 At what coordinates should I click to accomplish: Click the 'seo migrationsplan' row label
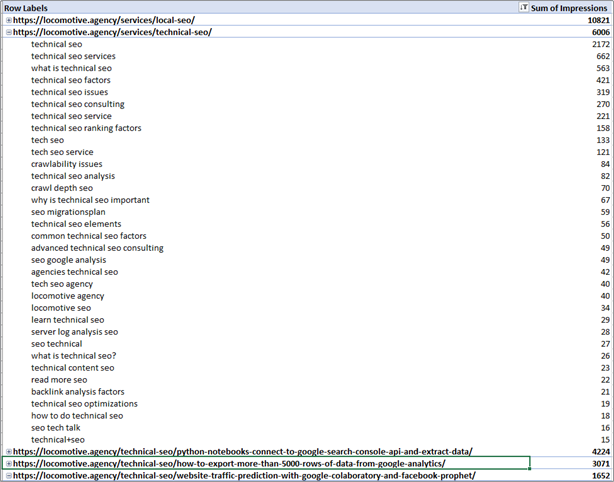pos(68,212)
